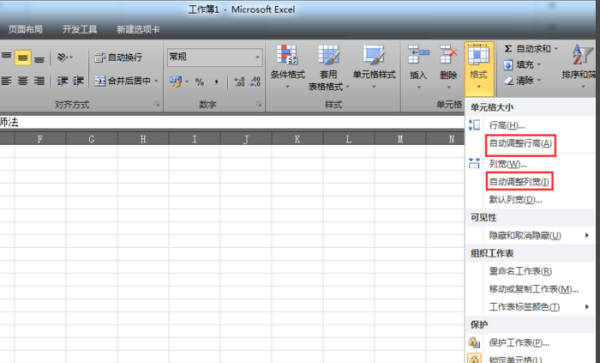Choose 列宽(W) menu item
Image resolution: width=600 pixels, height=363 pixels.
[530, 164]
